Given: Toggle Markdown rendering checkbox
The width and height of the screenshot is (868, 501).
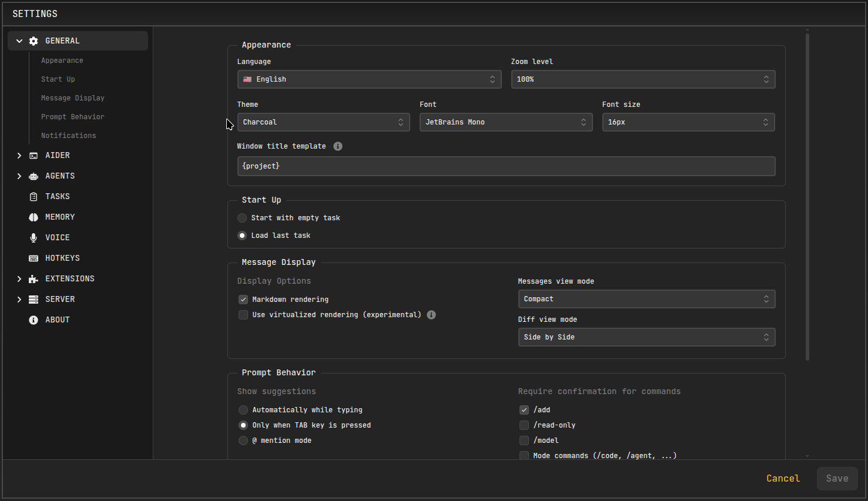Looking at the screenshot, I should [x=243, y=300].
